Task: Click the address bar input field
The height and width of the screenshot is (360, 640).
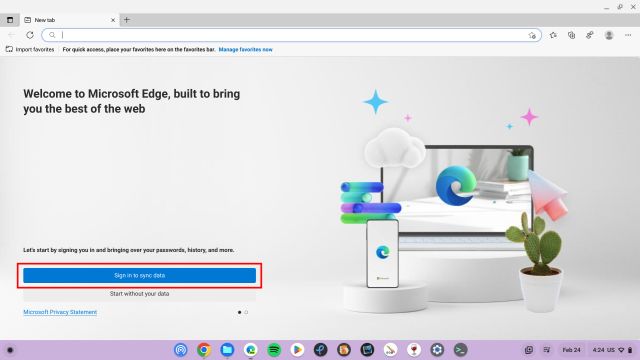Action: click(x=291, y=35)
